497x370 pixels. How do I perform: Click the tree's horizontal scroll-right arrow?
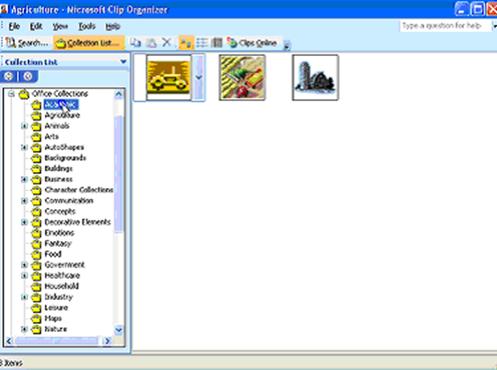(107, 341)
